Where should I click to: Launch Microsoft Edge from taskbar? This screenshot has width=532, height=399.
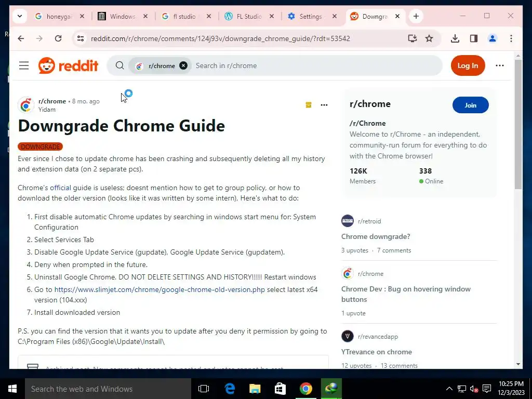point(230,389)
